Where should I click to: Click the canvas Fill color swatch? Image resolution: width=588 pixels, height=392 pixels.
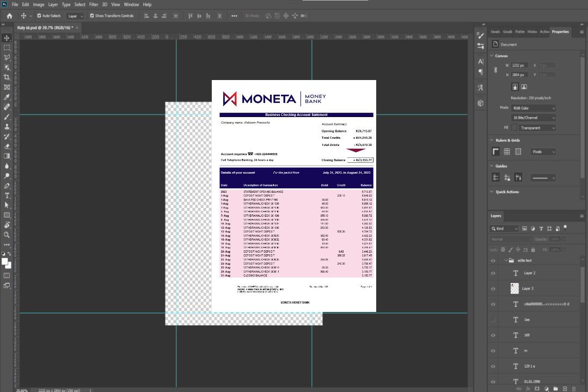514,128
